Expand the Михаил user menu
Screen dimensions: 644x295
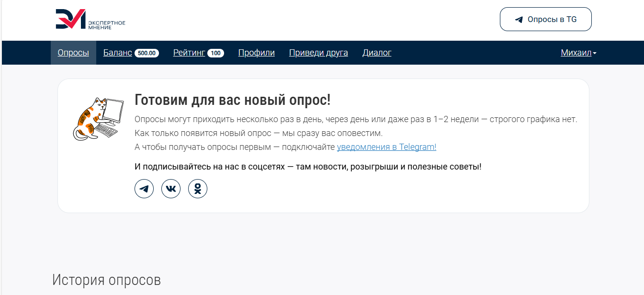point(576,53)
